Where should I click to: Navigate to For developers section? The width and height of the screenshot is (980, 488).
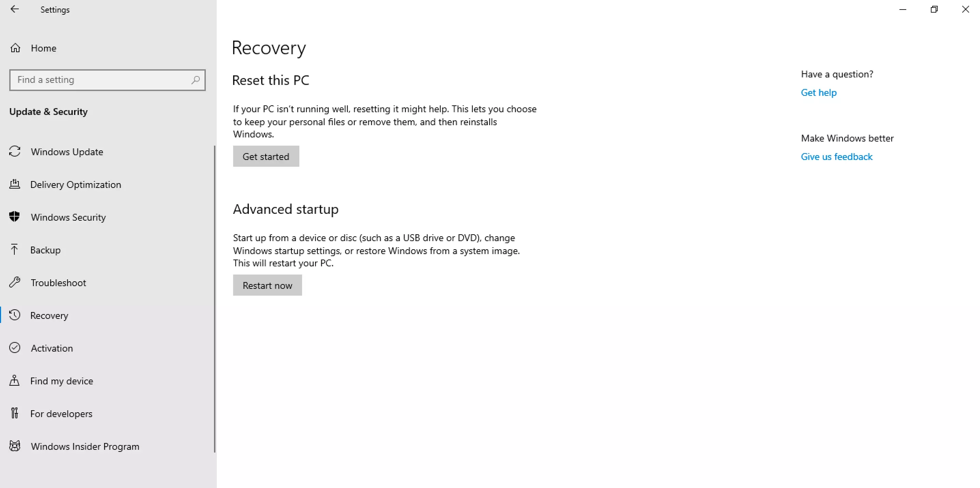point(61,413)
